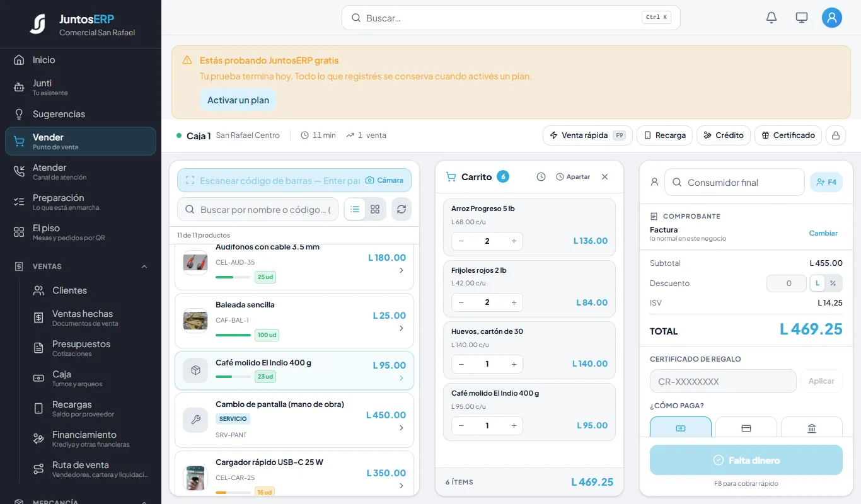
Task: Add new customer with F4 button
Action: tap(826, 182)
